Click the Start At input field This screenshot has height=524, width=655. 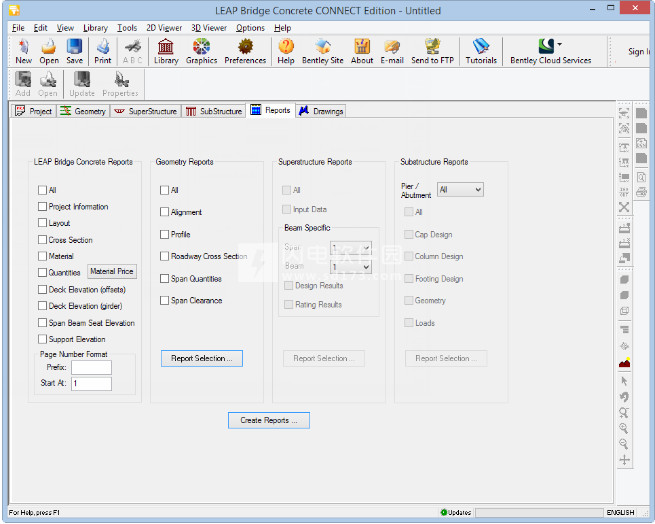pyautogui.click(x=91, y=383)
